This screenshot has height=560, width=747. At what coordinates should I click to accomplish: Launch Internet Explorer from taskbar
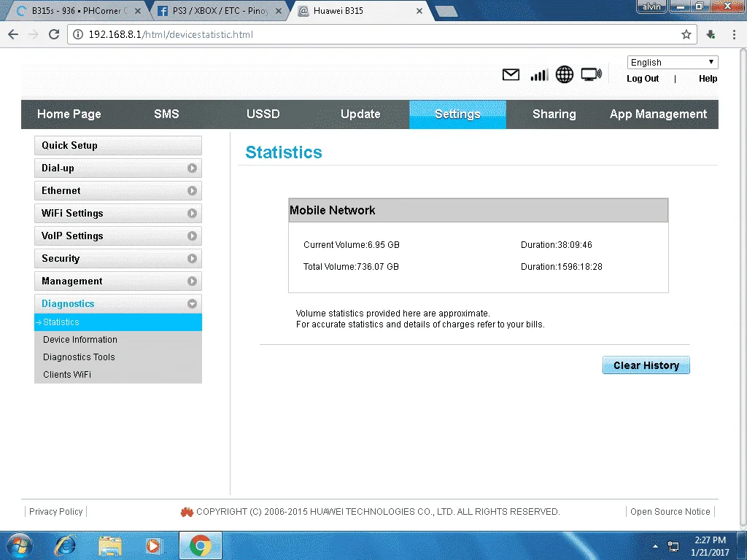[65, 545]
